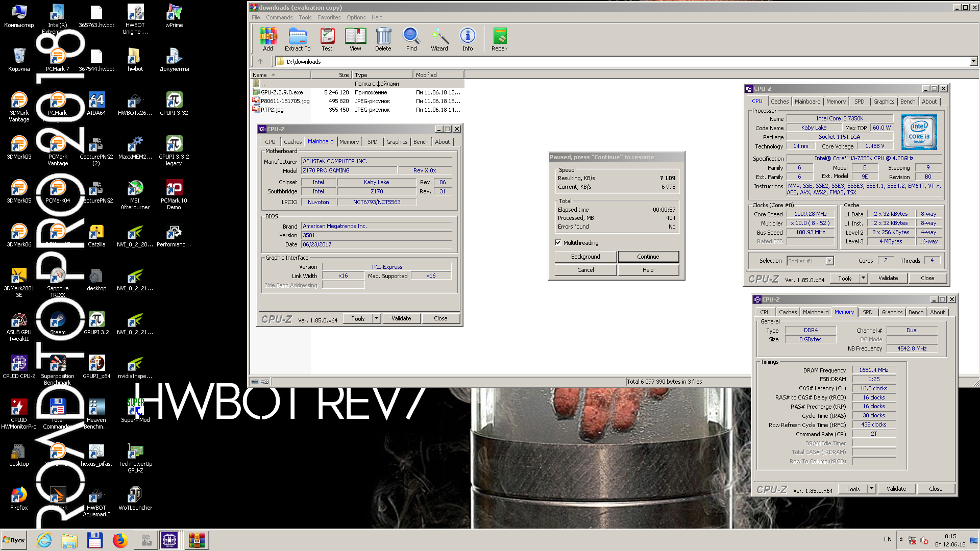Click Validate in CPU tab window
The height and width of the screenshot is (551, 980).
888,278
